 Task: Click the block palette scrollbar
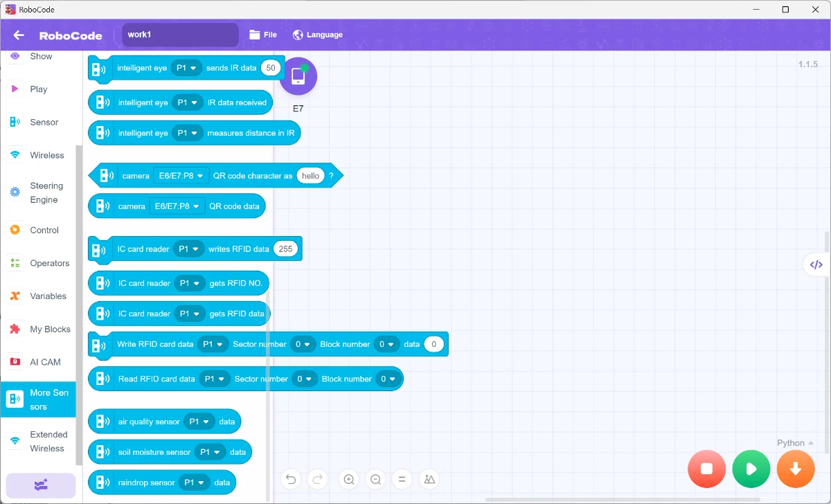pyautogui.click(x=267, y=395)
